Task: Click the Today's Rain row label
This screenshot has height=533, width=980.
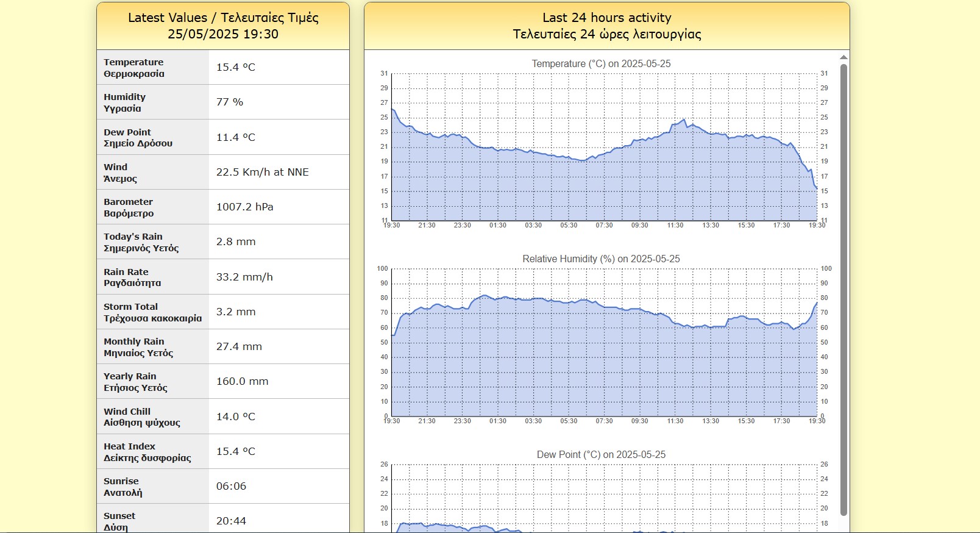Action: [141, 242]
